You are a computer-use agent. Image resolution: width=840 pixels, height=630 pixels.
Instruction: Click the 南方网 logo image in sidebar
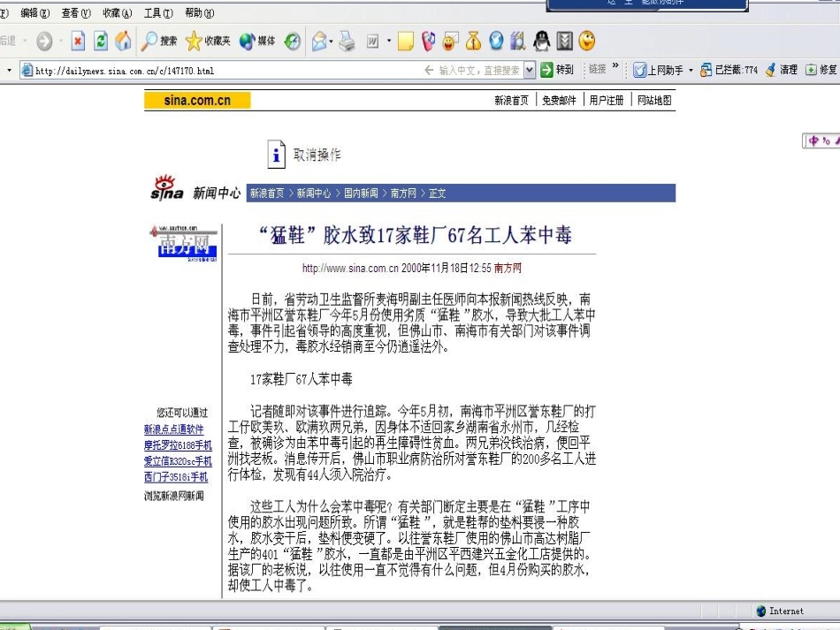(x=183, y=244)
